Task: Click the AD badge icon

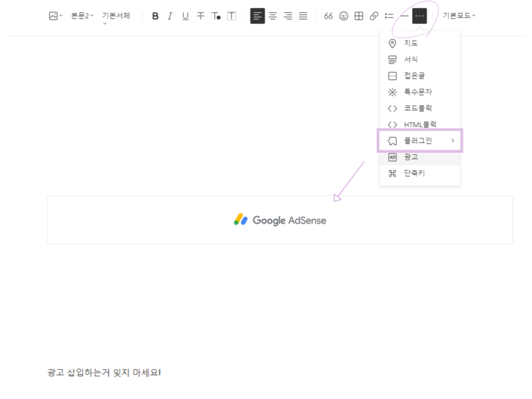Action: tap(392, 157)
